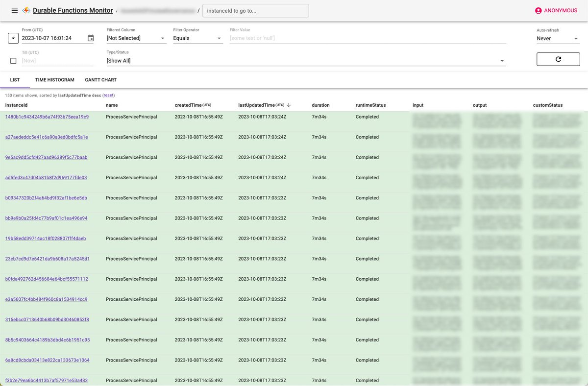The height and width of the screenshot is (386, 588).
Task: Click 7m34s duration in the 9e5ac9dd row
Action: point(319,157)
